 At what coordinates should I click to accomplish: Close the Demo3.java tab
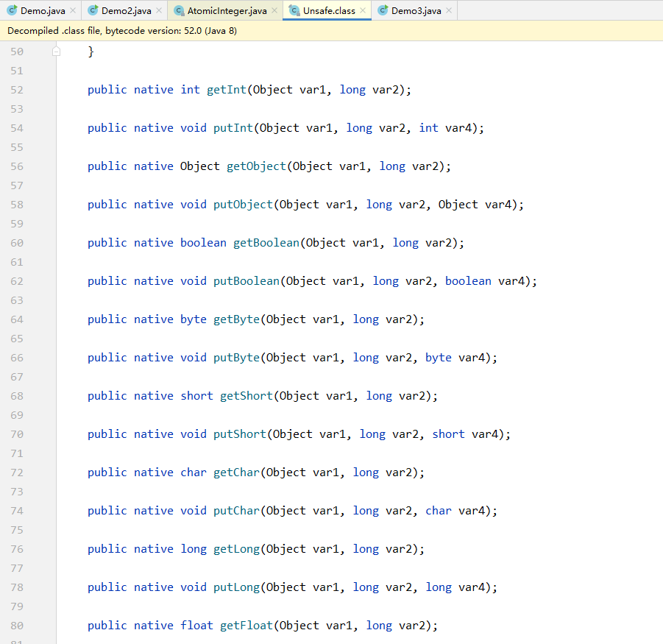click(449, 10)
